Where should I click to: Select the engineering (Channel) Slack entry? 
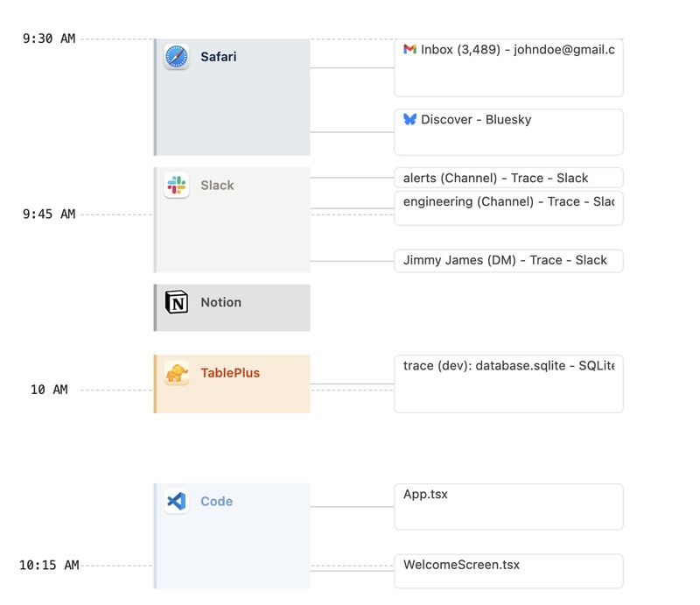(x=508, y=208)
